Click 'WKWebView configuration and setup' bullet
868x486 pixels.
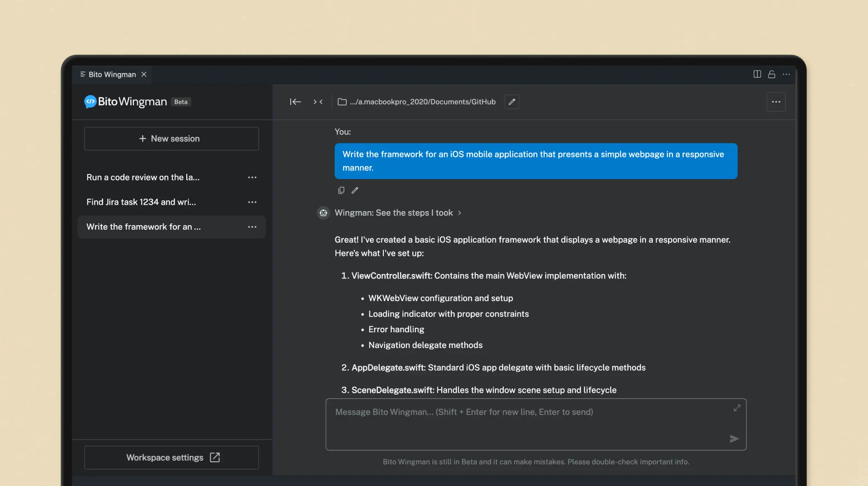tap(440, 298)
